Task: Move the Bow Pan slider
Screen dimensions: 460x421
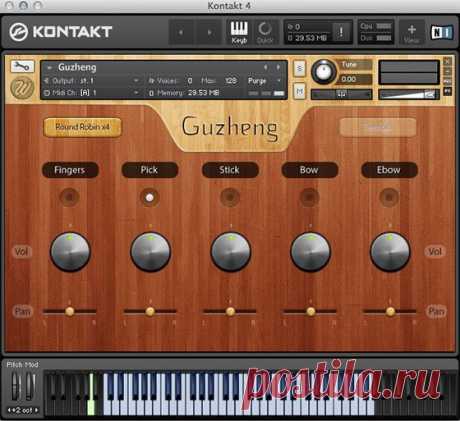Action: click(310, 311)
